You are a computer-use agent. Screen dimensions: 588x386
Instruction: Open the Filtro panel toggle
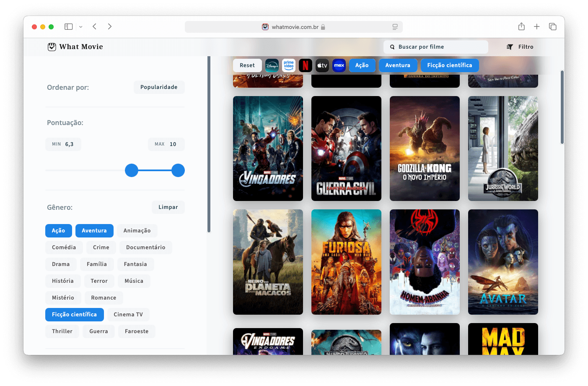pyautogui.click(x=520, y=47)
